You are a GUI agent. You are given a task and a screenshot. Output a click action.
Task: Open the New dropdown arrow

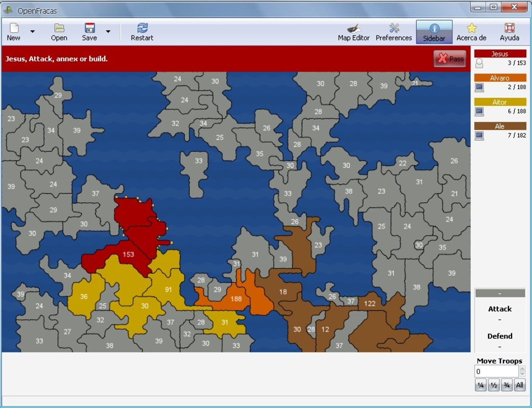coord(33,32)
